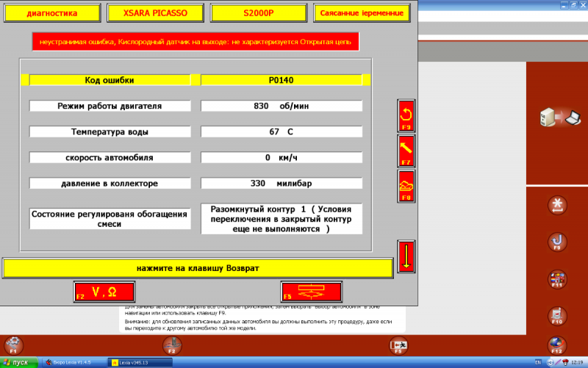Image resolution: width=588 pixels, height=368 pixels.
Task: Click the 330 милибар value
Action: click(282, 184)
